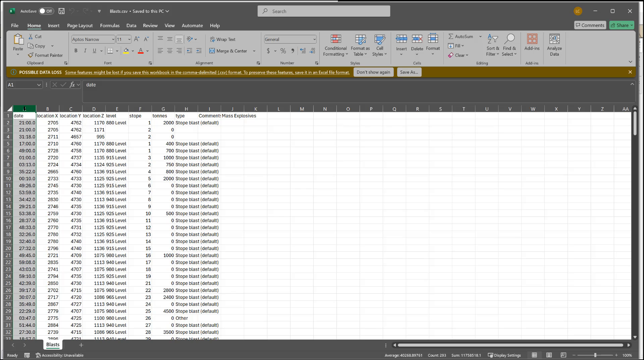
Task: Open Sort & Filter menu
Action: [493, 45]
